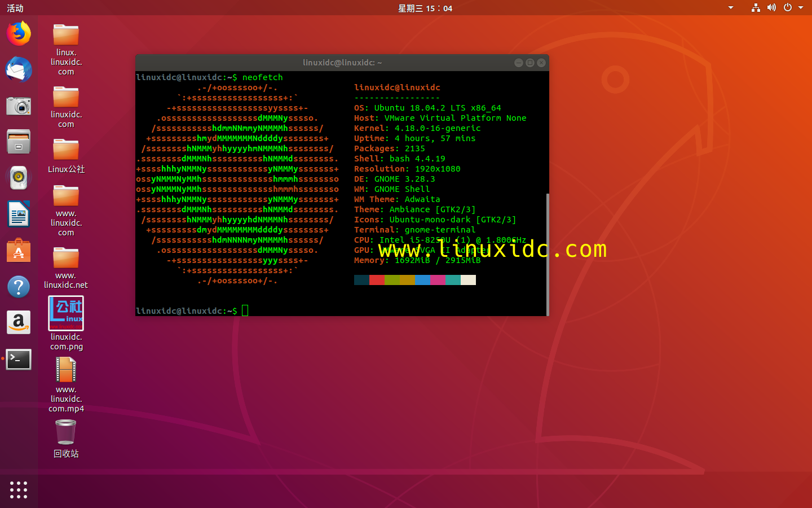Click the Host: VMware Virtual Platform line
Viewport: 812px width, 508px height.
(x=440, y=118)
